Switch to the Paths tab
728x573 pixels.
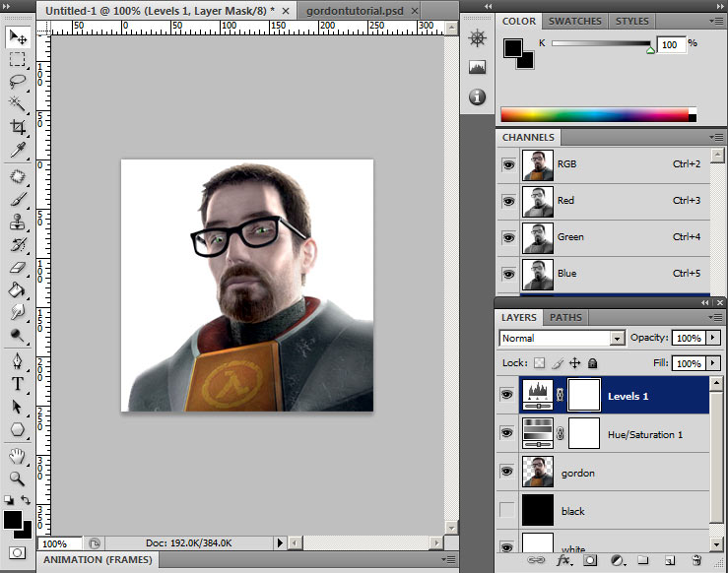[565, 317]
